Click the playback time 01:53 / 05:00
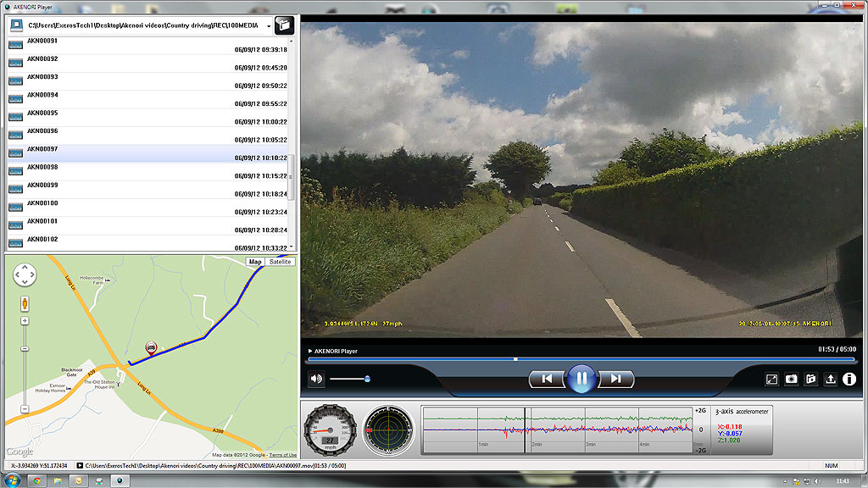This screenshot has height=488, width=868. (x=837, y=349)
